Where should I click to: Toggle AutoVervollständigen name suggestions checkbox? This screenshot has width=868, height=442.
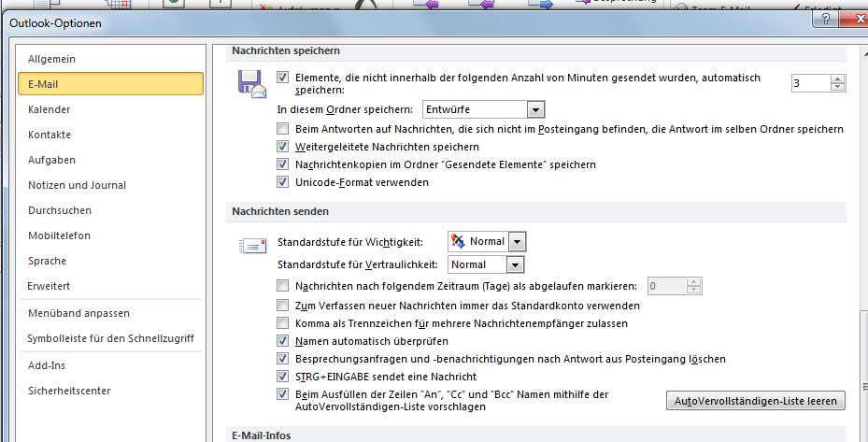[x=283, y=394]
